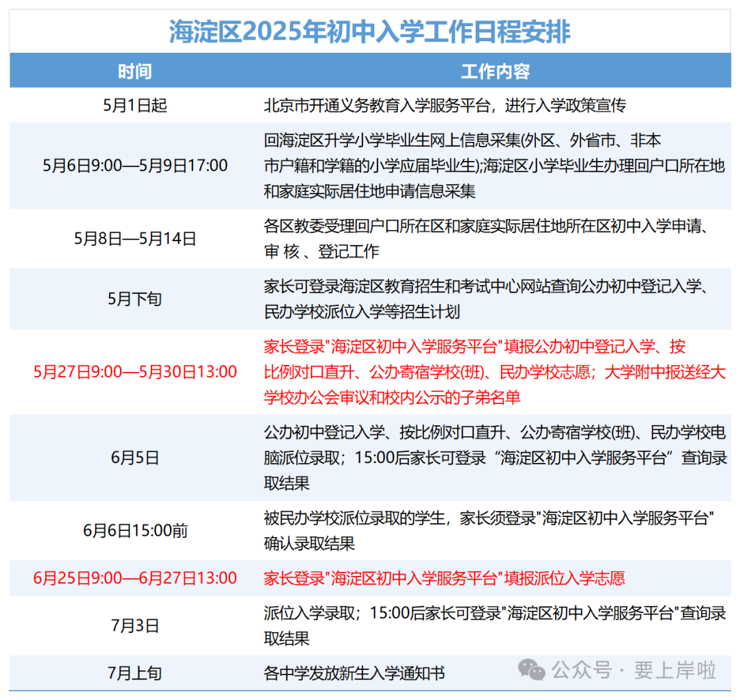Screen dimensions: 740x700
Task: Select the 7月上旬 time cell
Action: pyautogui.click(x=134, y=673)
